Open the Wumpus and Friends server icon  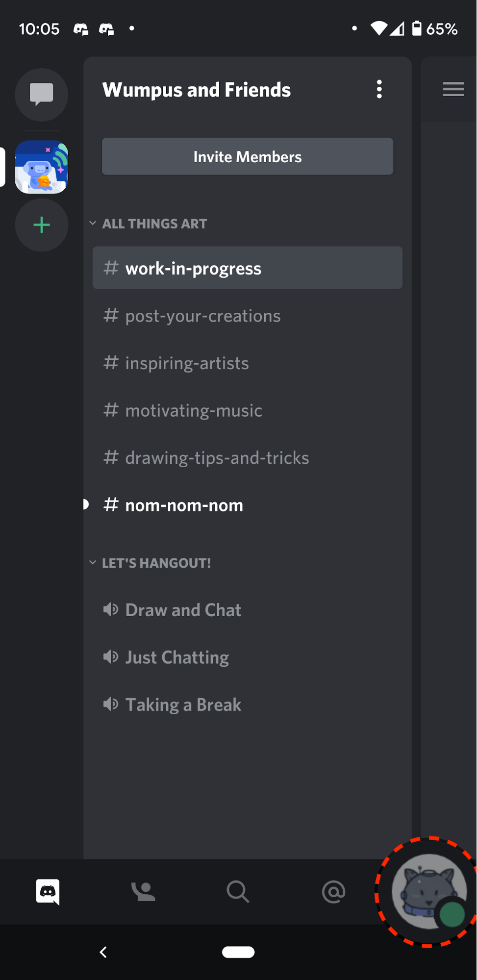pyautogui.click(x=41, y=167)
